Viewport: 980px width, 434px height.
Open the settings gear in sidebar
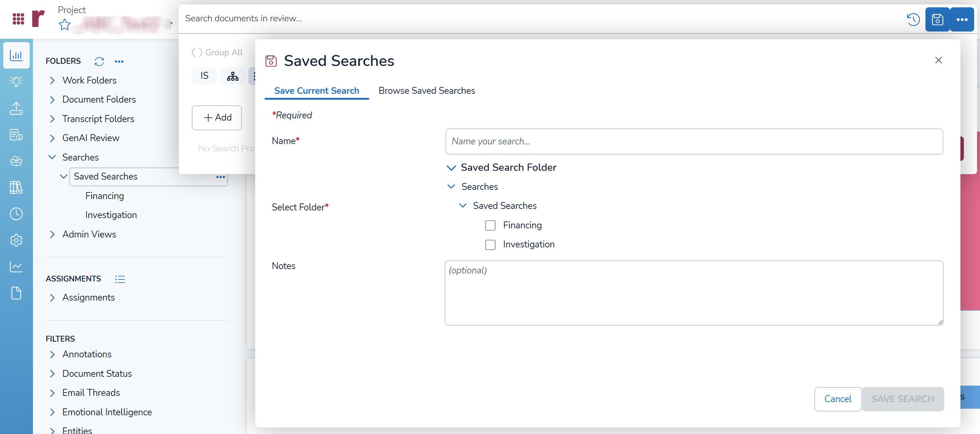coord(16,240)
